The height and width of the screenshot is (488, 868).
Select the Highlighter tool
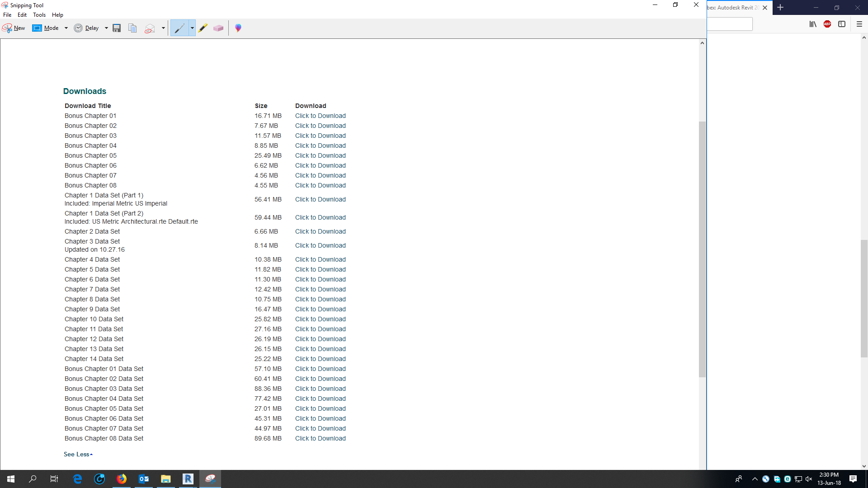(x=203, y=28)
